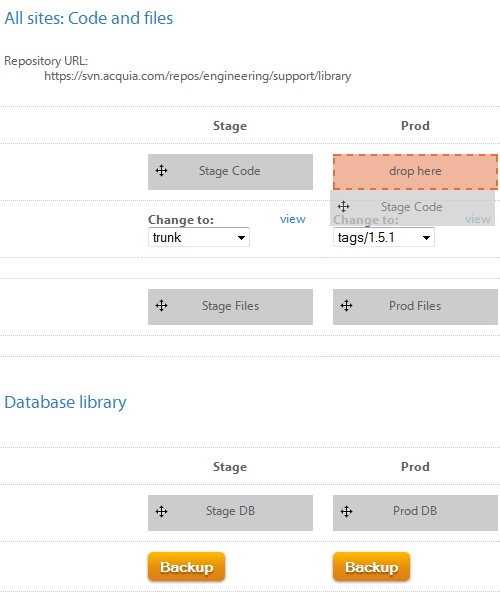Open the tags/1.5.1 dropdown under Prod
This screenshot has width=500, height=592.
tap(384, 237)
